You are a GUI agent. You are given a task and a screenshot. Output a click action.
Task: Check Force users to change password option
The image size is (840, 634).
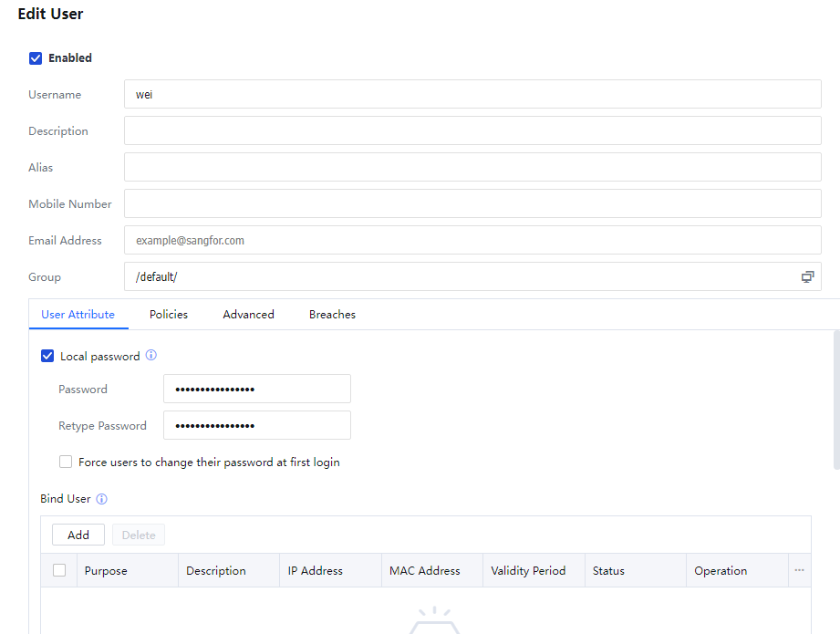(66, 463)
